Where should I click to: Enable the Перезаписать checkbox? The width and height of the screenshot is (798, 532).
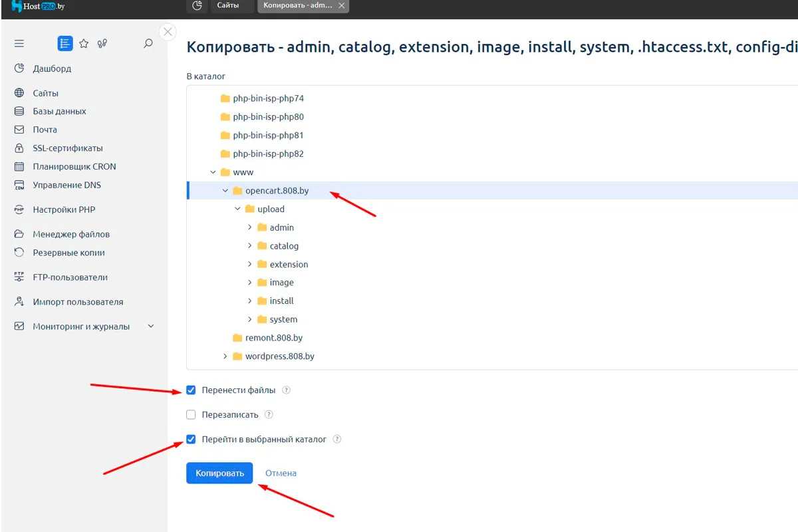192,415
